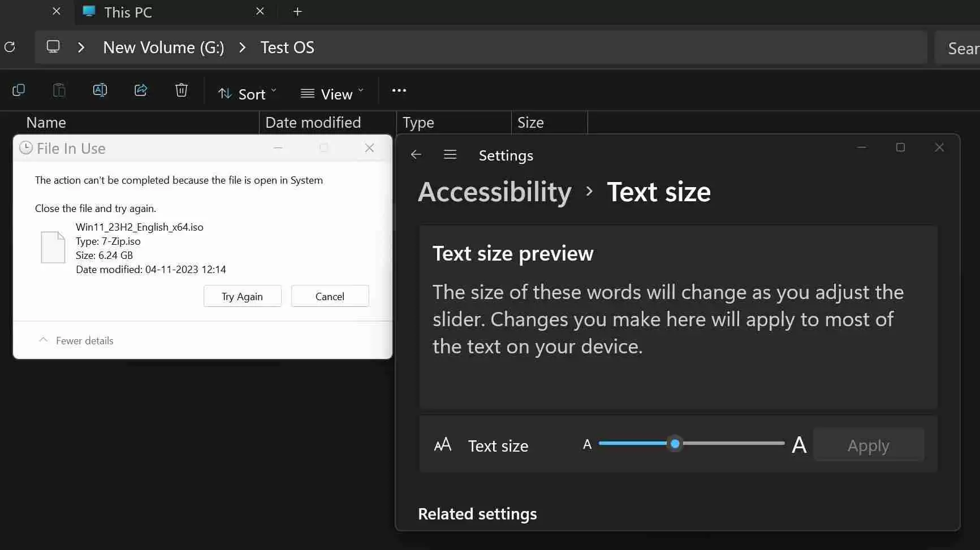
Task: Adjust the Text size slider
Action: coord(675,444)
